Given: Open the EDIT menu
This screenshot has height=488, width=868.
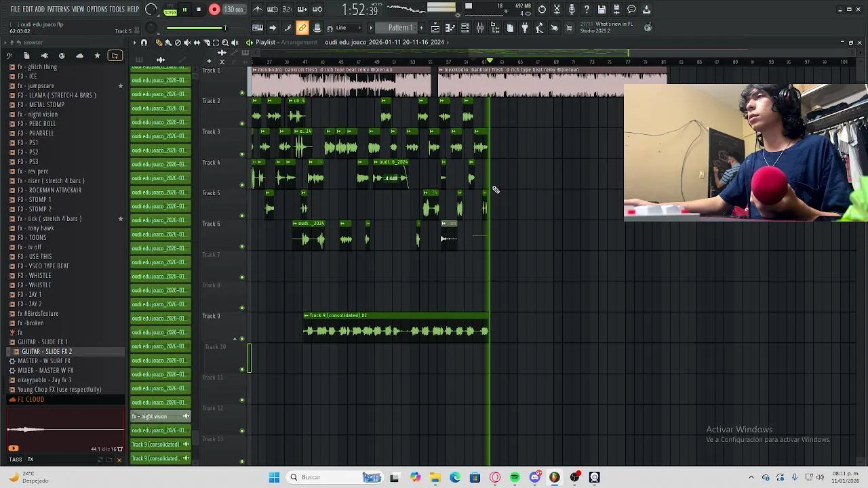Looking at the screenshot, I should coord(28,9).
